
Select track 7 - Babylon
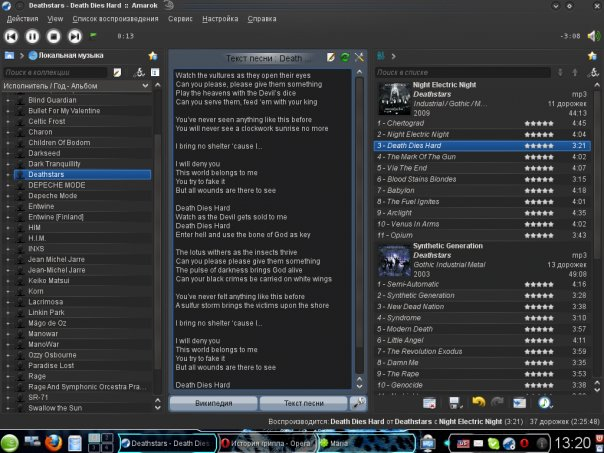click(x=482, y=190)
